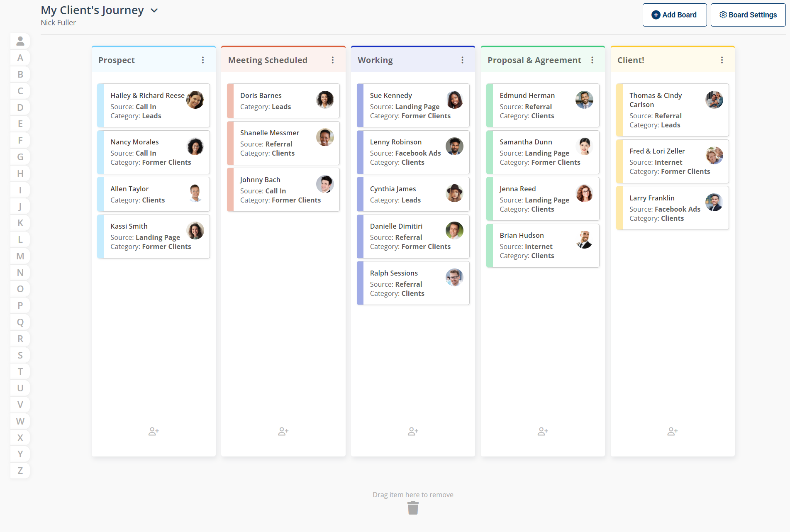Click Hailey & Richard Reese avatar photo
Screen dimensions: 790x532
(x=195, y=100)
